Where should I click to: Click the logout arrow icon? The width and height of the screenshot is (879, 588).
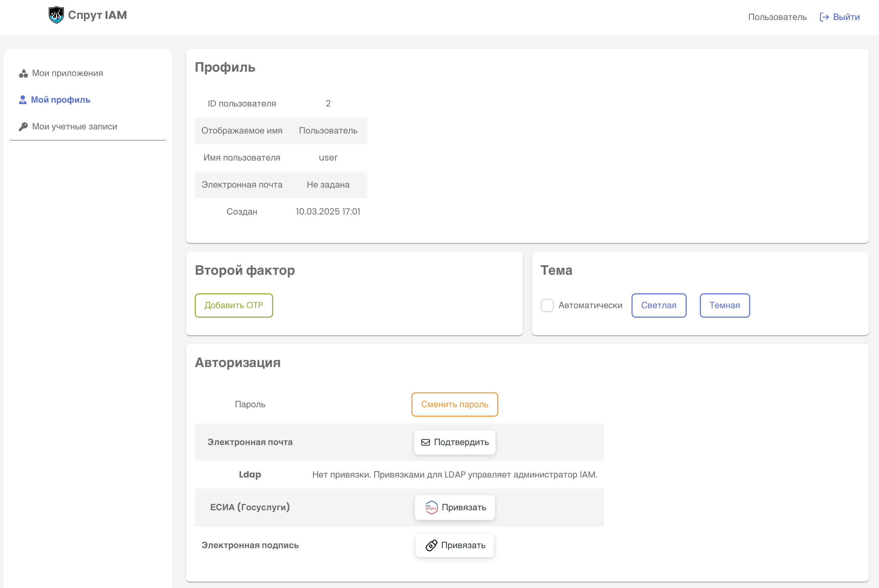[x=824, y=17]
